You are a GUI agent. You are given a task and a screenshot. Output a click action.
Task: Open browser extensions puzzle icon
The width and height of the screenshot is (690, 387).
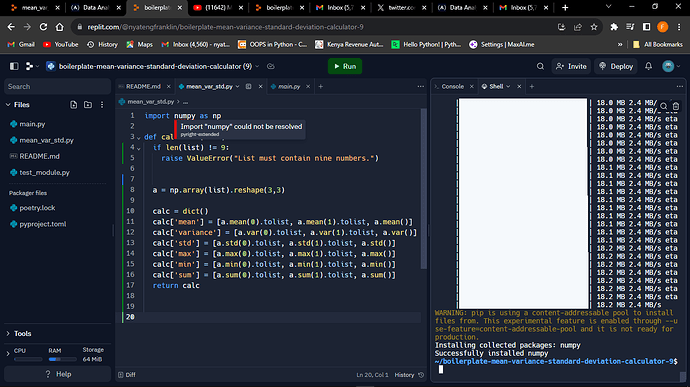tap(614, 27)
